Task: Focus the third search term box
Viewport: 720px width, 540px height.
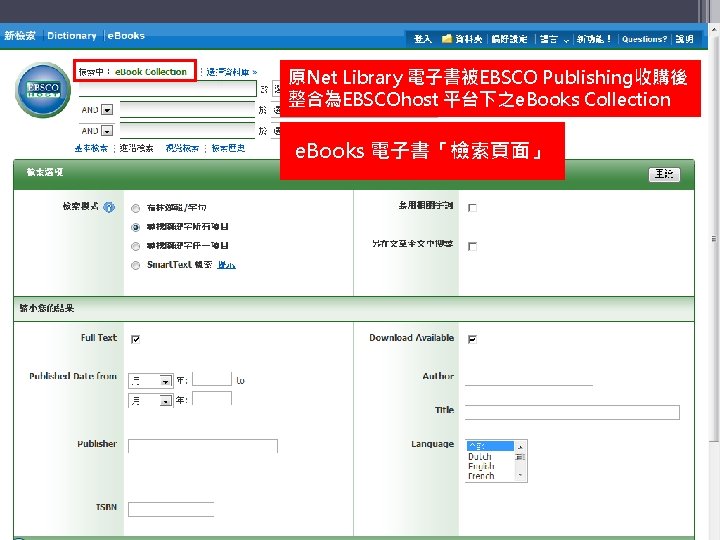Action: coord(187,130)
